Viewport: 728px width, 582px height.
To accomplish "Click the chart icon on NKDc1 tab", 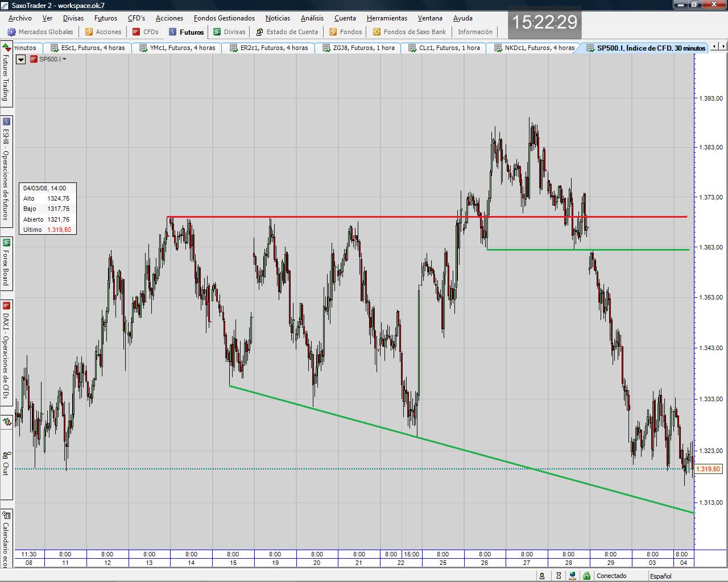I will 498,48.
